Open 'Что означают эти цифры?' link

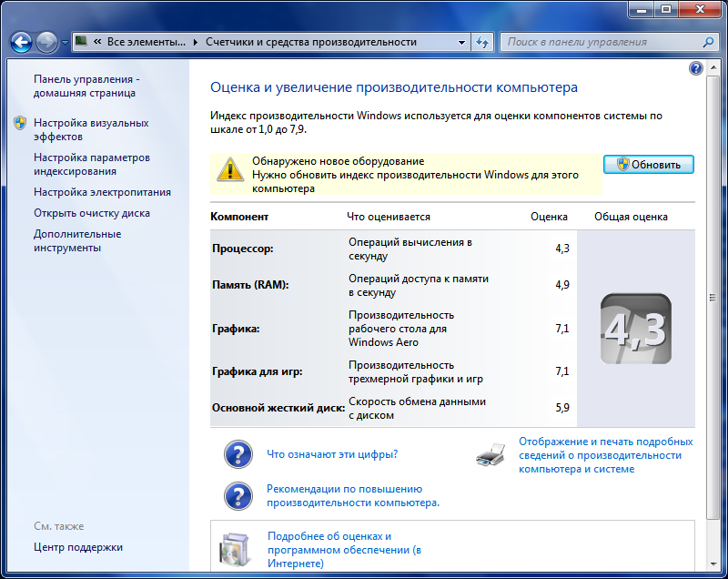[332, 454]
